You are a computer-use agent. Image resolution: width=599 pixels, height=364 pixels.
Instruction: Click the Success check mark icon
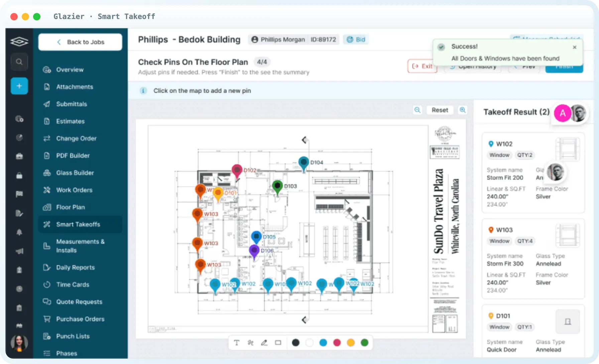click(441, 47)
